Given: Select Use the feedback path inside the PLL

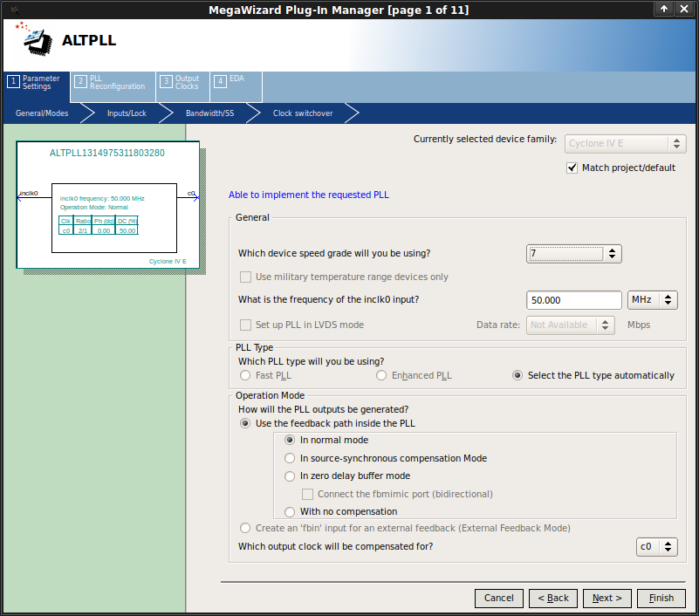Looking at the screenshot, I should coord(245,423).
